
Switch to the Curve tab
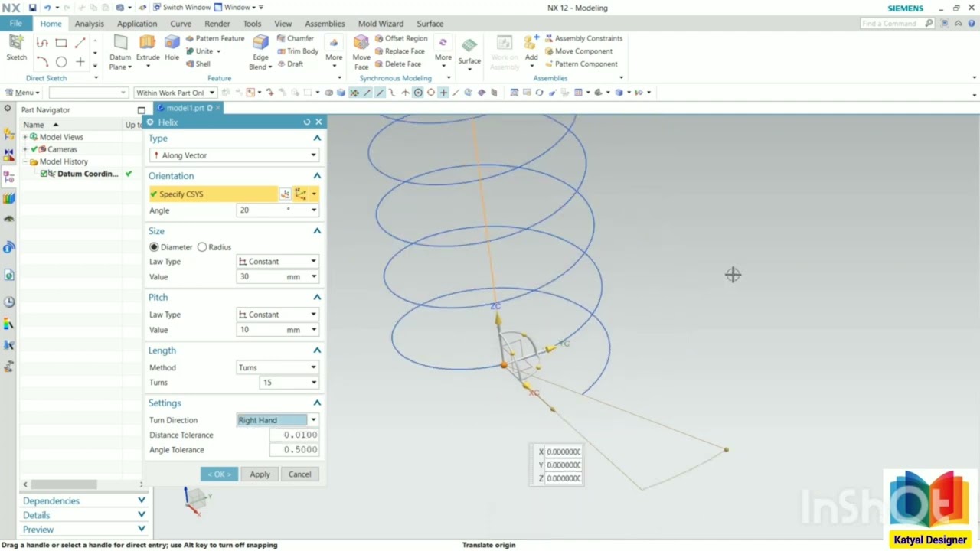tap(181, 24)
